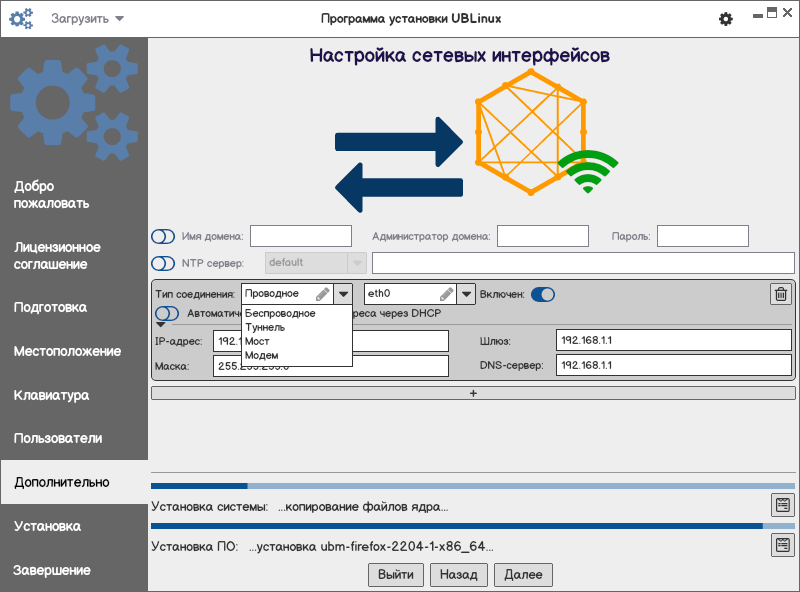Click the DNS-сервер input field
This screenshot has height=592, width=800.
tap(673, 365)
